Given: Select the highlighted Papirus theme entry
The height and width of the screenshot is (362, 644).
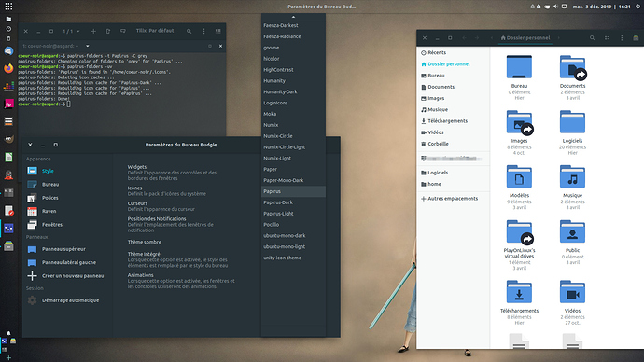Looking at the screenshot, I should [x=293, y=191].
